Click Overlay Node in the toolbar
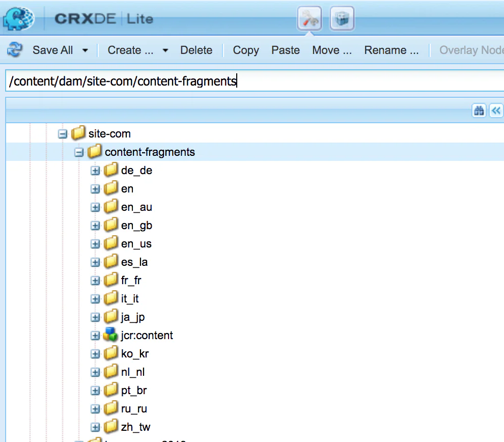504x442 pixels. pyautogui.click(x=471, y=50)
